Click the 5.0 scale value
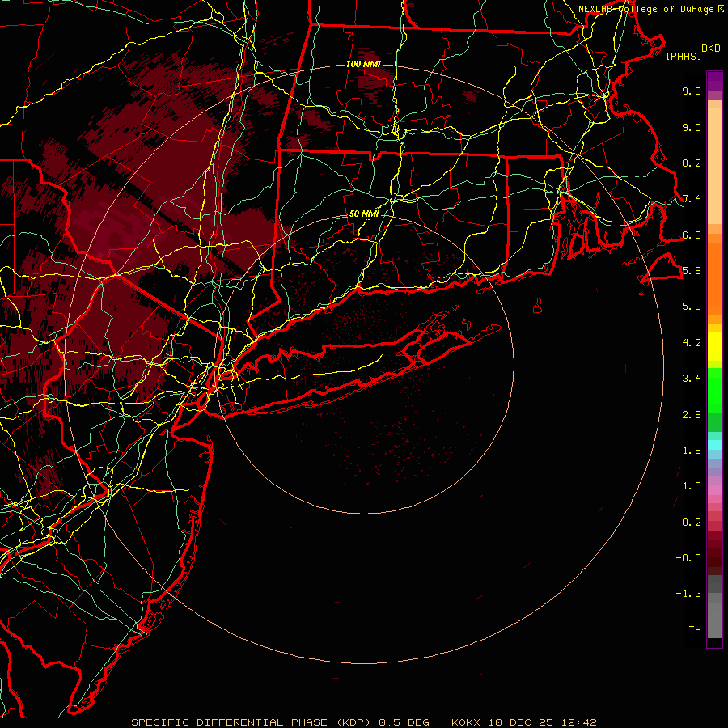The height and width of the screenshot is (728, 728). [x=692, y=307]
